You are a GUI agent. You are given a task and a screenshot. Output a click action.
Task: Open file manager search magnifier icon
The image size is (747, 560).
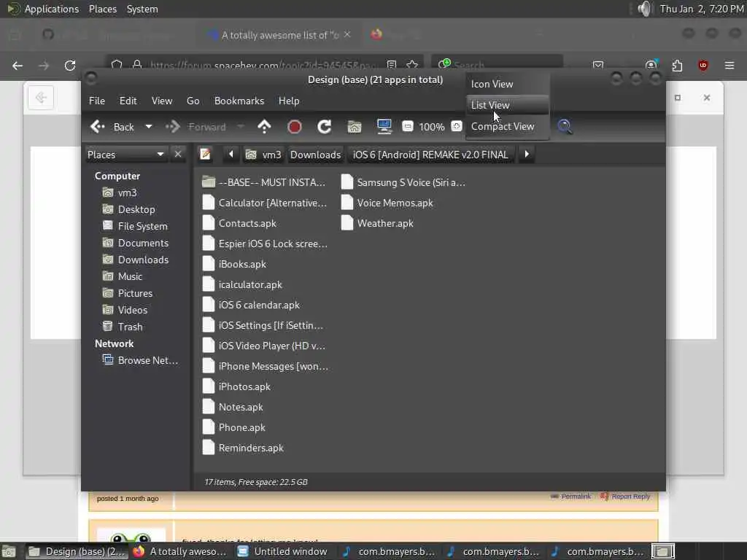click(x=565, y=127)
